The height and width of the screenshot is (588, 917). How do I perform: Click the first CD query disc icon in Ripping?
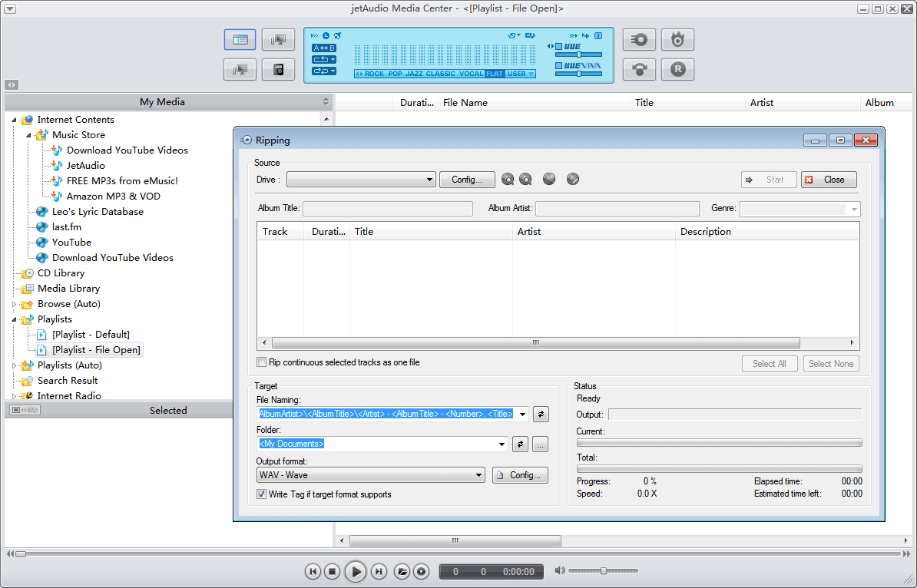(508, 180)
